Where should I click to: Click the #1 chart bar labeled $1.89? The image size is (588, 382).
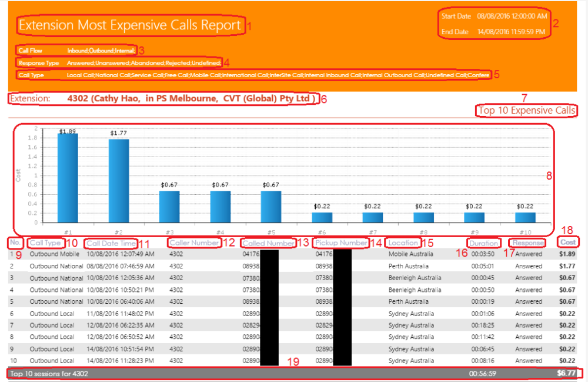(x=68, y=178)
